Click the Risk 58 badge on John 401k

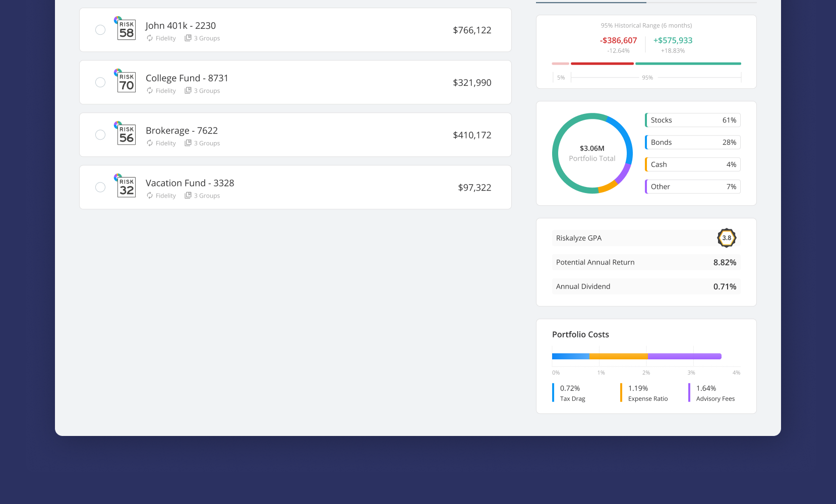tap(126, 30)
